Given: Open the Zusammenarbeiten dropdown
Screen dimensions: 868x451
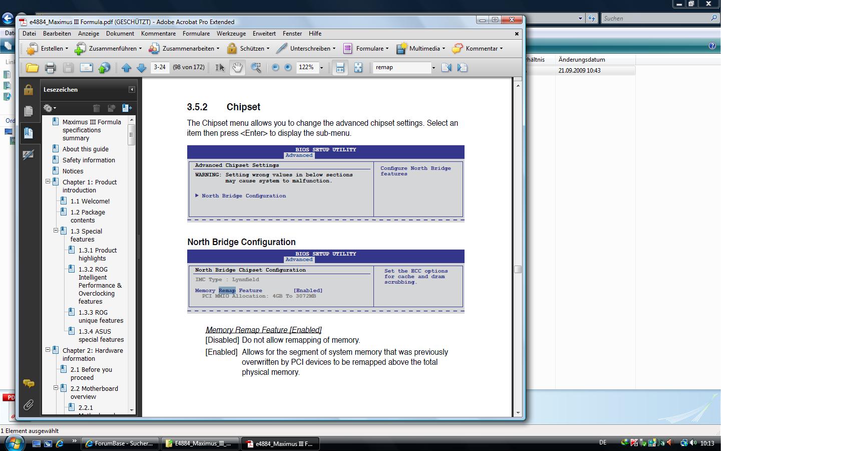Looking at the screenshot, I should click(184, 49).
